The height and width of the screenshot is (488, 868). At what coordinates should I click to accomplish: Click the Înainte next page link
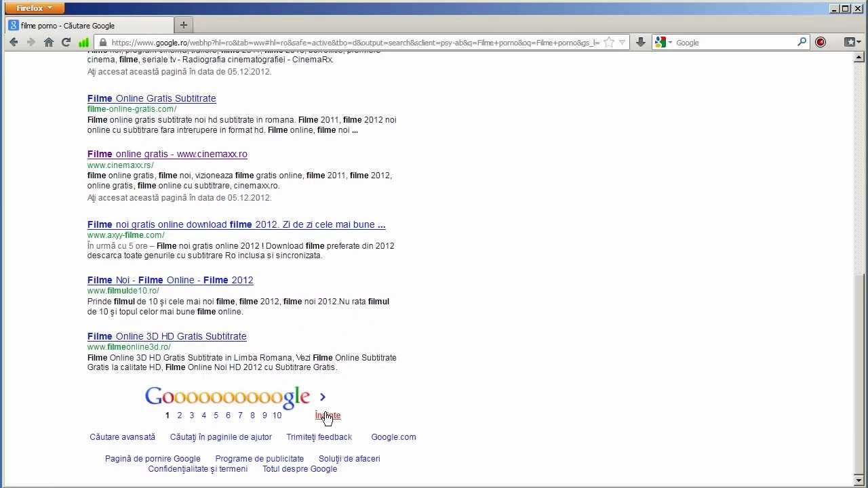pos(328,415)
